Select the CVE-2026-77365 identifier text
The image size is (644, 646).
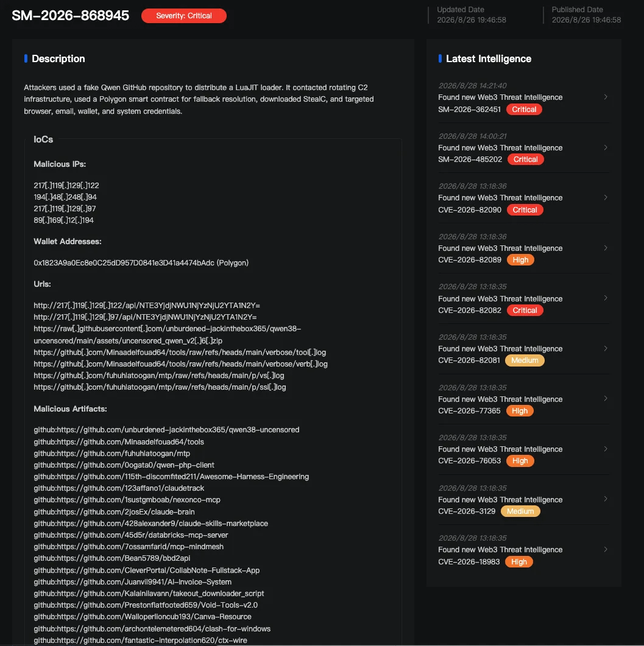(x=469, y=411)
